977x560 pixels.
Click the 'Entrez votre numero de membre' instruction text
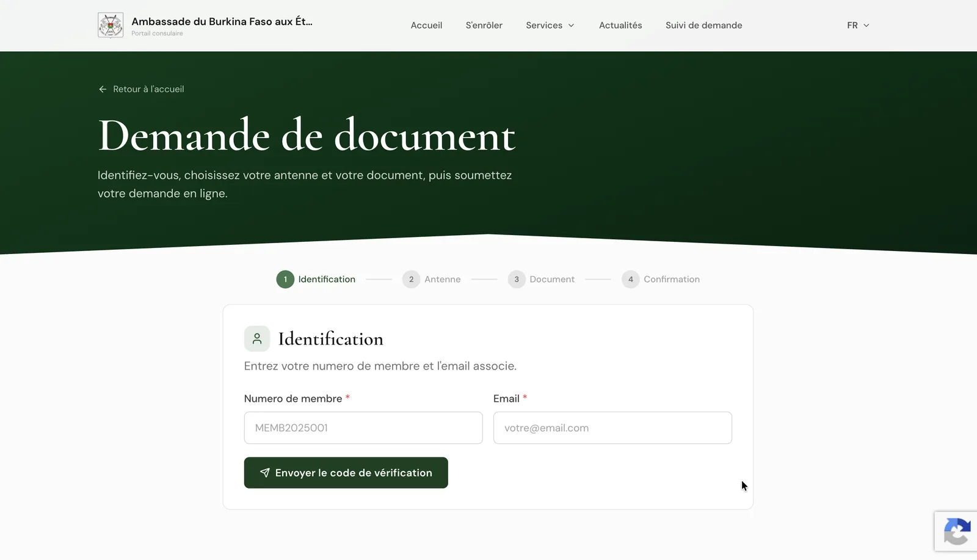[380, 366]
